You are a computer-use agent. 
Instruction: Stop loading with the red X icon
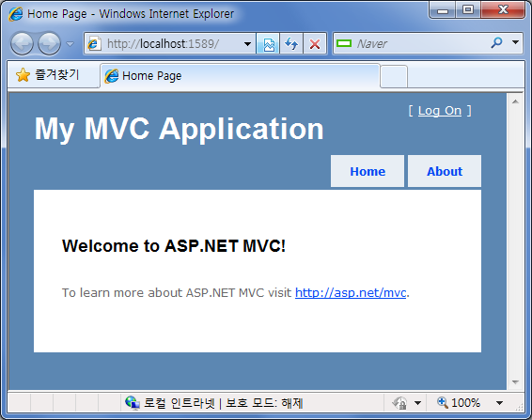coord(315,43)
